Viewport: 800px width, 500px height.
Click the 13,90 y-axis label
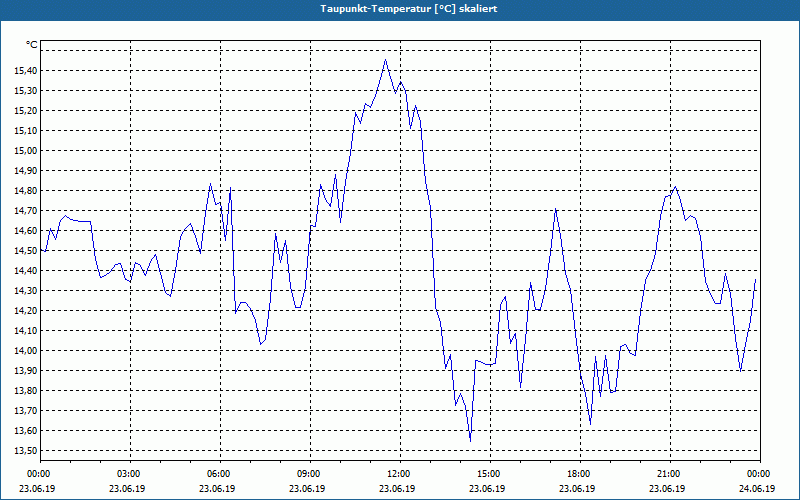[x=25, y=371]
